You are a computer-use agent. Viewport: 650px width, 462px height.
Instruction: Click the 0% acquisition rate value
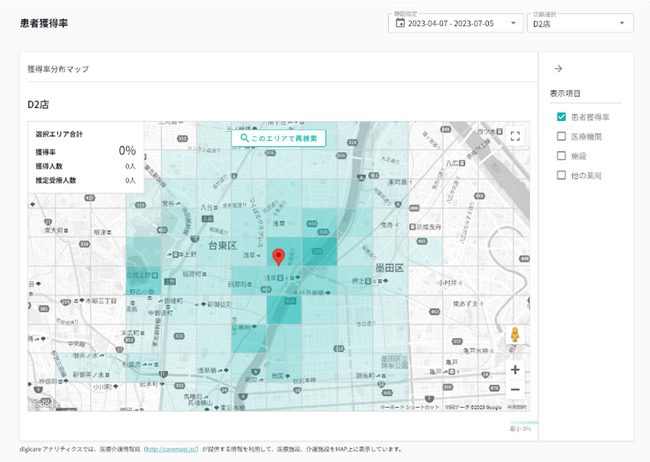(127, 151)
